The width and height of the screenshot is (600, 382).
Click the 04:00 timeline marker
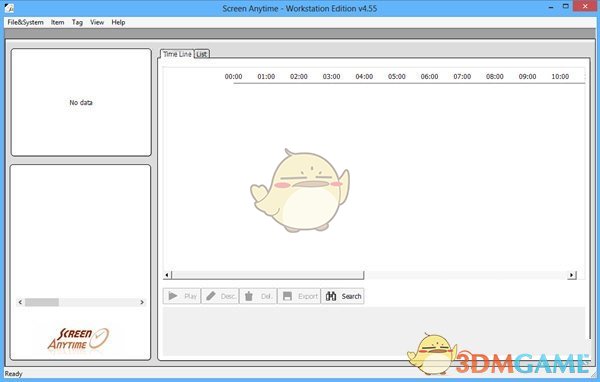point(364,77)
